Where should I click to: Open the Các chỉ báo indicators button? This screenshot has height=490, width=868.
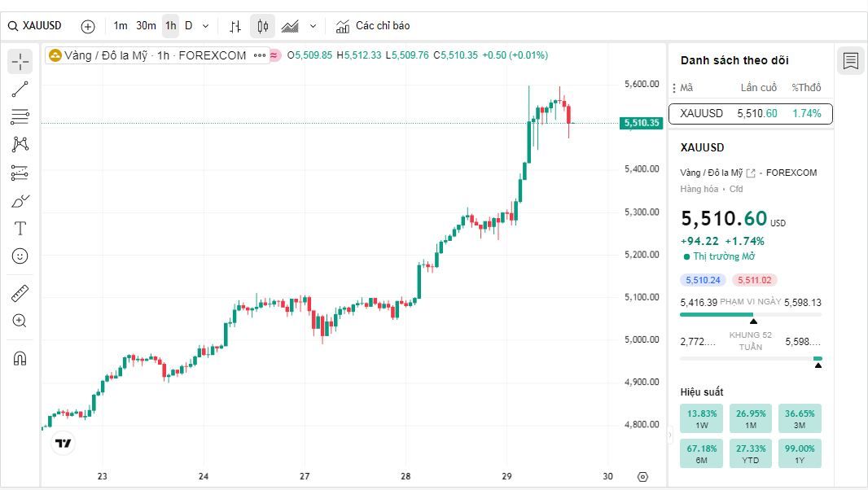(373, 26)
